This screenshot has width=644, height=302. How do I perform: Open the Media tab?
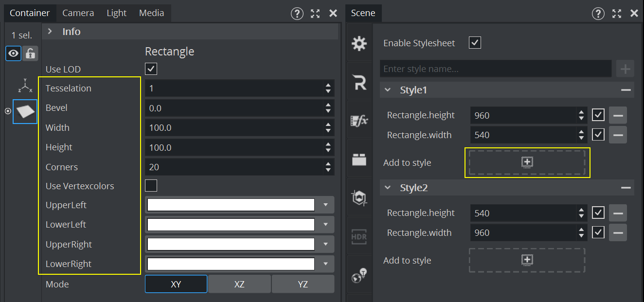coord(151,13)
